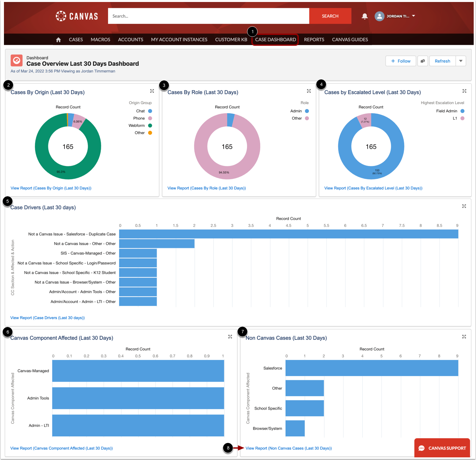The image size is (476, 460).
Task: Click the dashboard icon beside the dashboard title
Action: click(x=16, y=60)
